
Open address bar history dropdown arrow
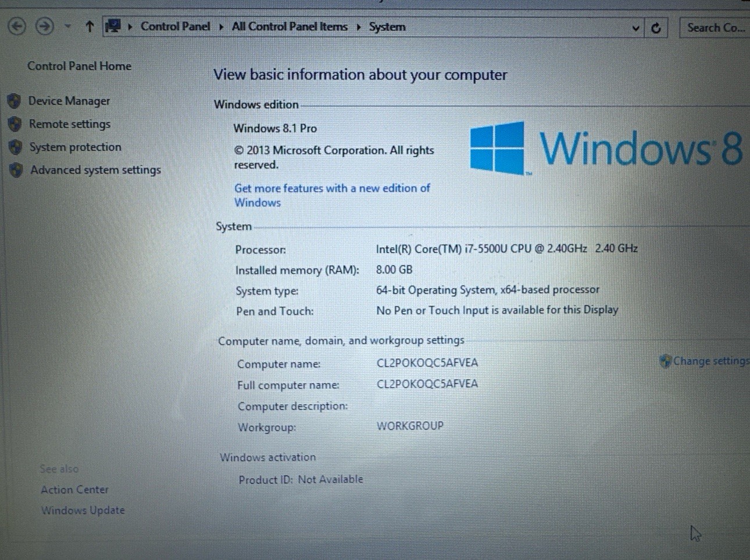[635, 28]
